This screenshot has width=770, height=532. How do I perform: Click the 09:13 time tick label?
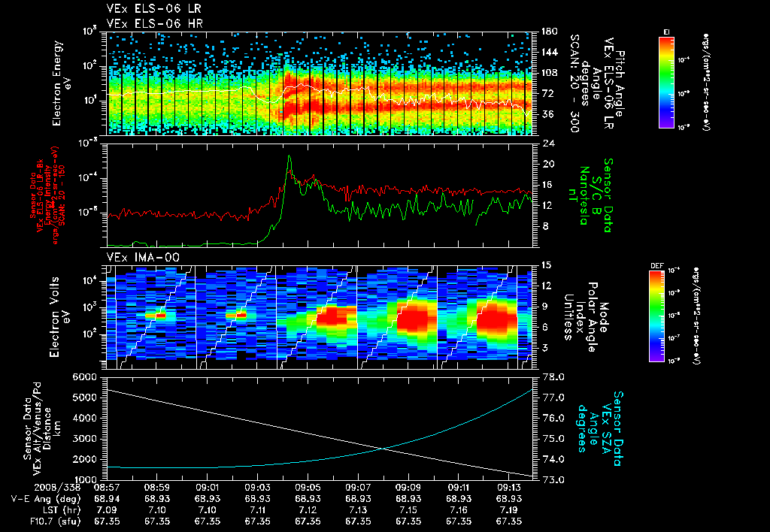pyautogui.click(x=508, y=488)
